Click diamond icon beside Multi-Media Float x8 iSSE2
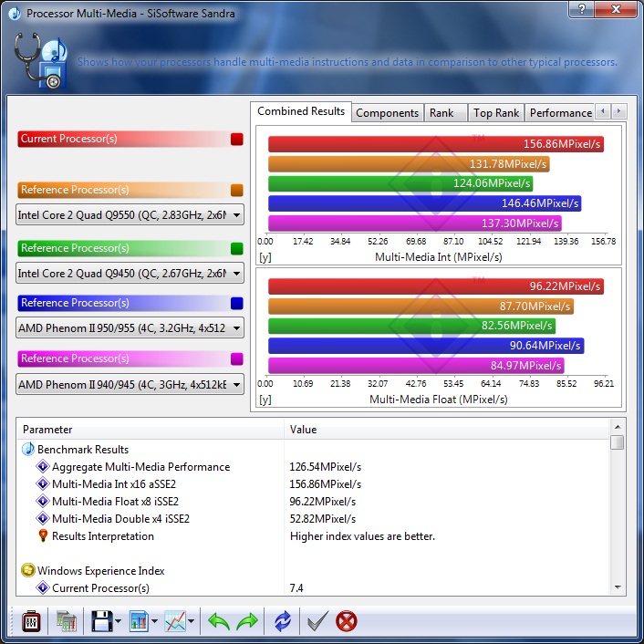This screenshot has height=644, width=644. 43,501
